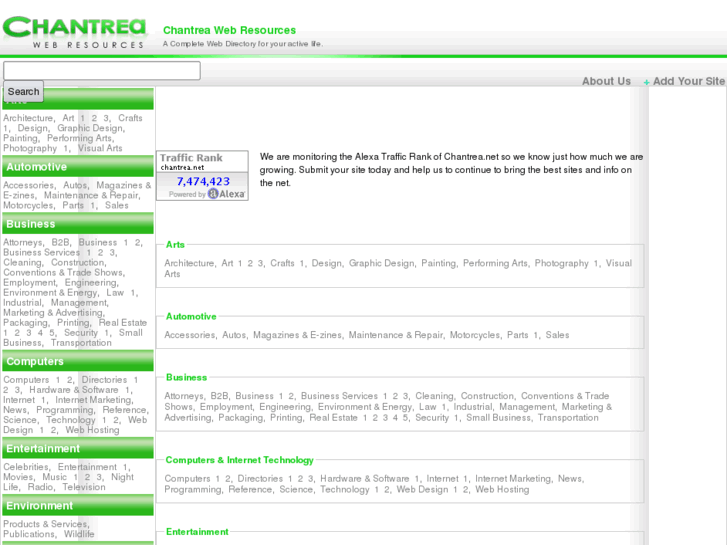Open Music in the sidebar
727x545 pixels.
click(55, 477)
